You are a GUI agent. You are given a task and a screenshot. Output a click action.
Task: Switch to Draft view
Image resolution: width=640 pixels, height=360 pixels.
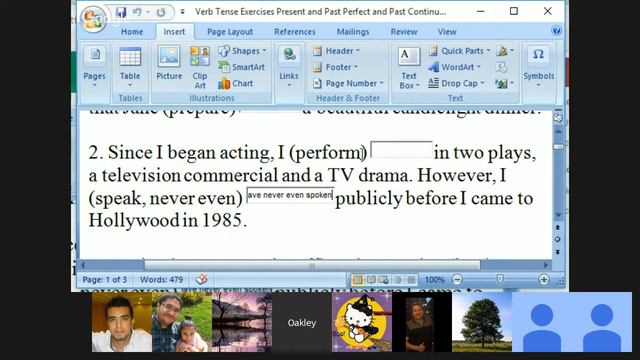[411, 280]
